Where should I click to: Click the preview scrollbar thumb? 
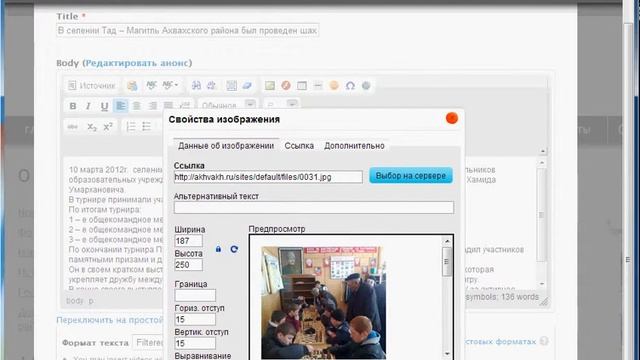point(447,261)
